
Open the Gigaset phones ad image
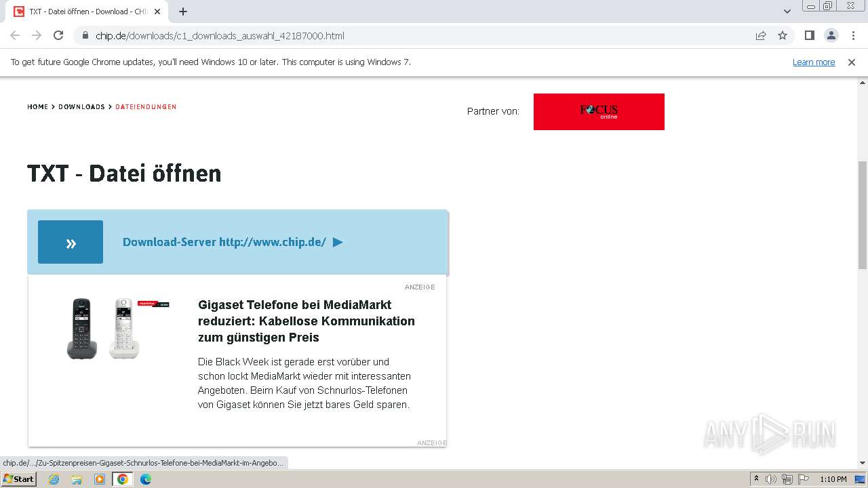coord(117,329)
